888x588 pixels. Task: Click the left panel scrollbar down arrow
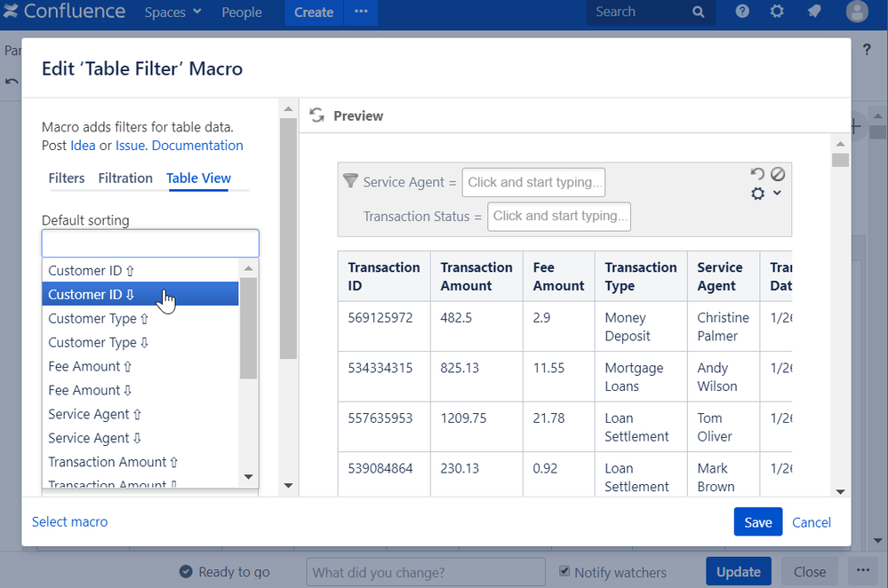pos(288,486)
